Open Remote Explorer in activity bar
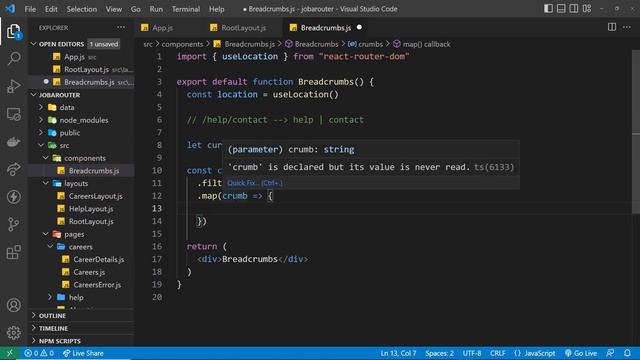Image resolution: width=640 pixels, height=360 pixels. click(13, 114)
